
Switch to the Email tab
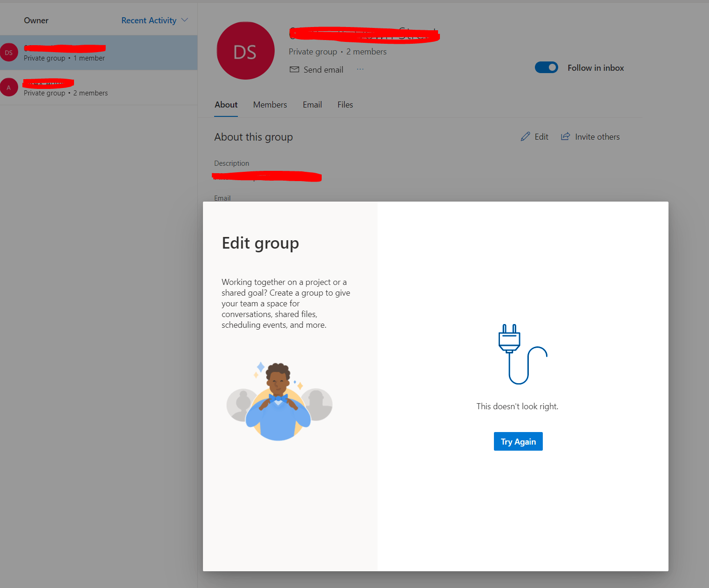(312, 105)
